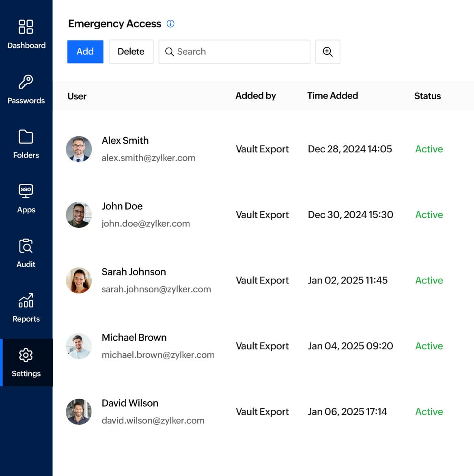Click the blue Add button
Screen dimensions: 474x476
click(x=85, y=52)
